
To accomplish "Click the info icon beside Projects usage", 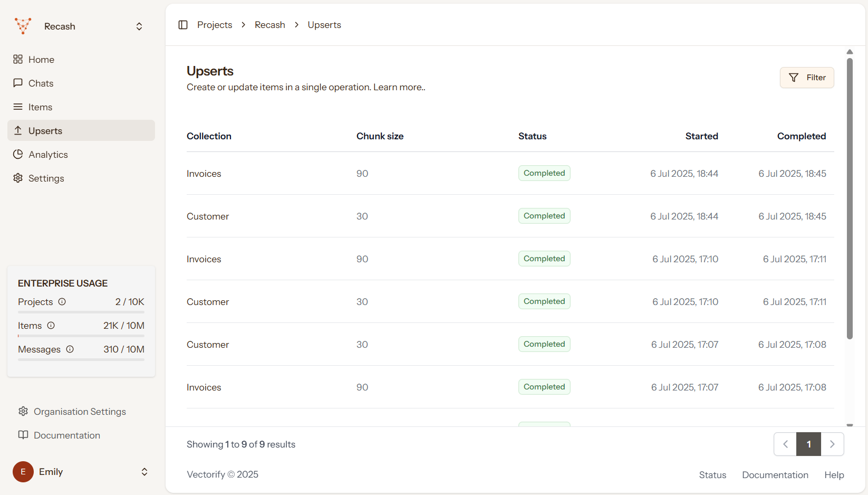I will tap(62, 302).
